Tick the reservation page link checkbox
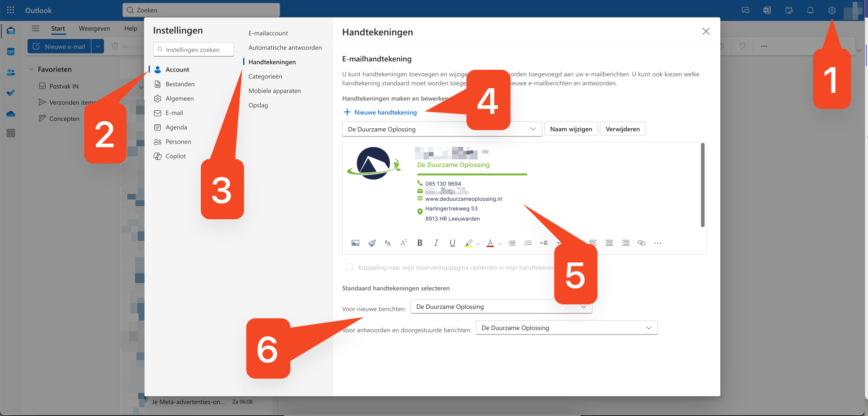868x416 pixels. [349, 267]
